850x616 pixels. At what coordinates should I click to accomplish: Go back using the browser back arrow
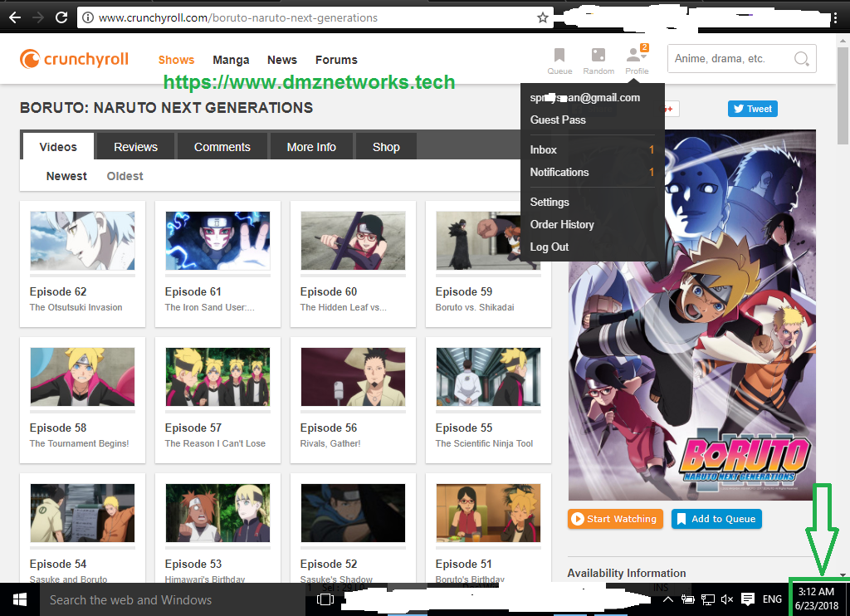click(15, 17)
